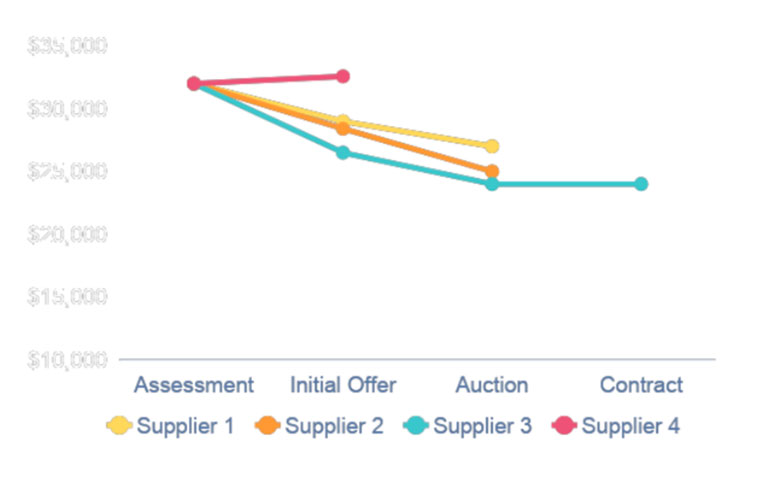
Task: Click the Auction stage axis label
Action: pos(492,385)
